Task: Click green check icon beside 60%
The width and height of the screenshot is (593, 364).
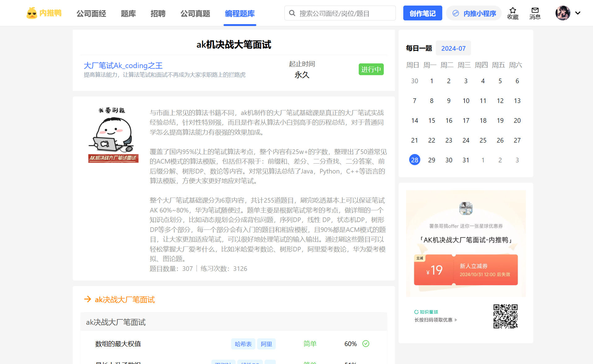Action: pyautogui.click(x=366, y=344)
